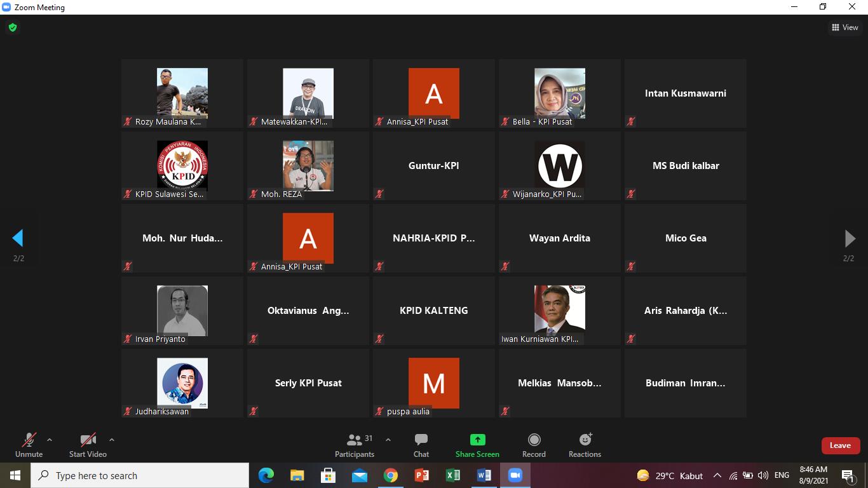868x488 pixels.
Task: Click the red Leave button
Action: (840, 445)
